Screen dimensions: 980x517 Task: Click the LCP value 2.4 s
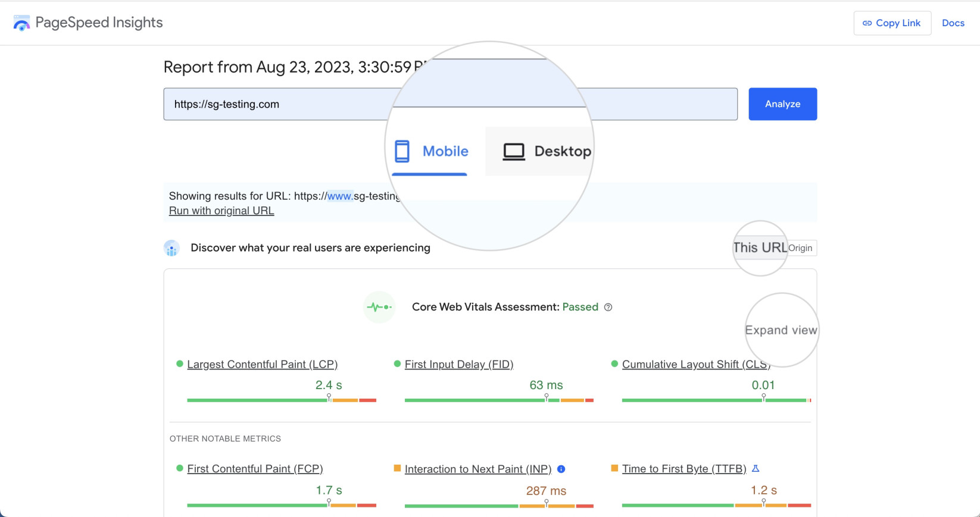coord(329,385)
